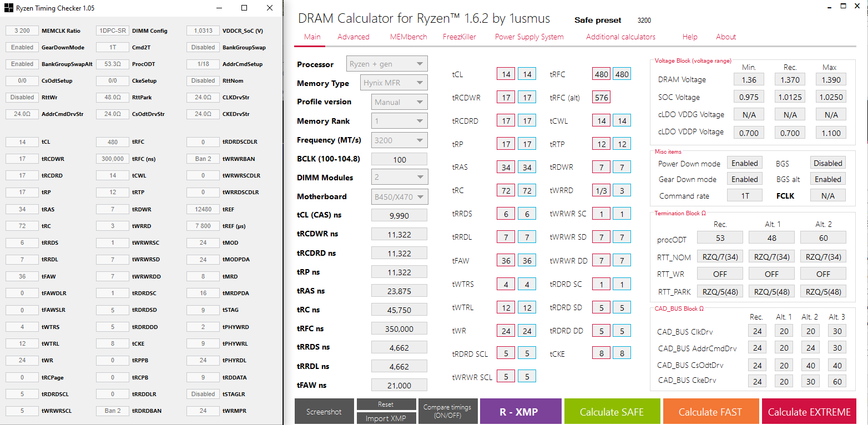Screen dimensions: 868x425
Task: Click the Import XMP button
Action: (386, 418)
